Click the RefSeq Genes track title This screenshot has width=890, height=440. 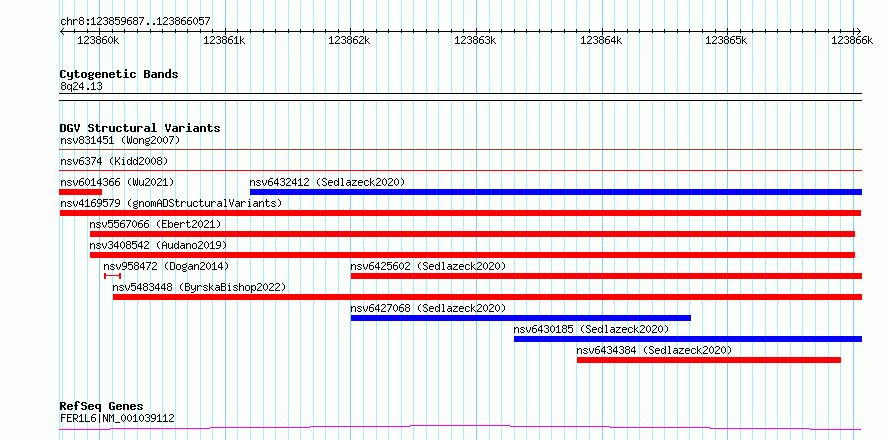pos(102,406)
